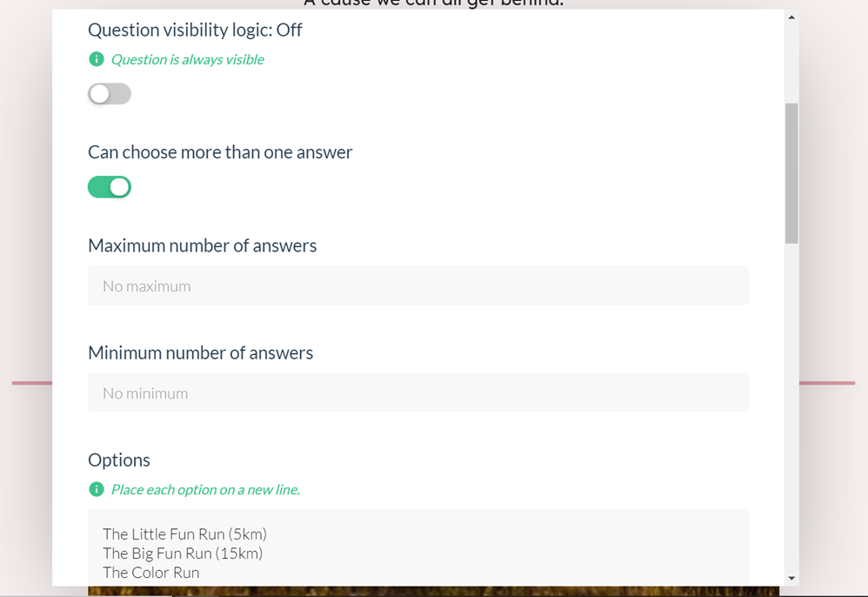Click the 'Options' section label
This screenshot has height=597, width=868.
tap(119, 460)
